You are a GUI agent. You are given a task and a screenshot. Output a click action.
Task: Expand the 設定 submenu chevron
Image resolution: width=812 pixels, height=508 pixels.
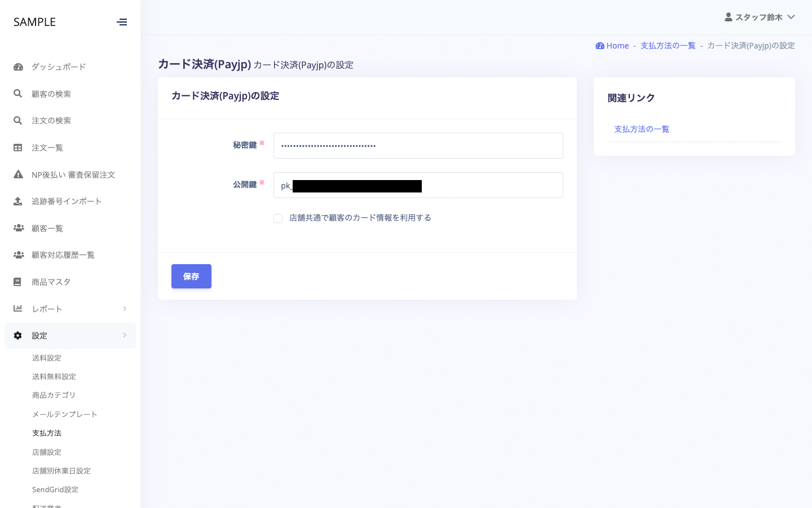125,335
